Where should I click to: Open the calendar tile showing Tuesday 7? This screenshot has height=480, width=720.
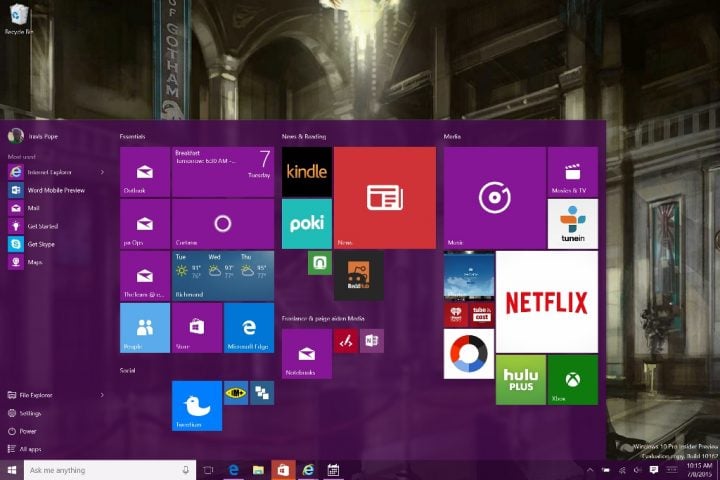point(223,172)
